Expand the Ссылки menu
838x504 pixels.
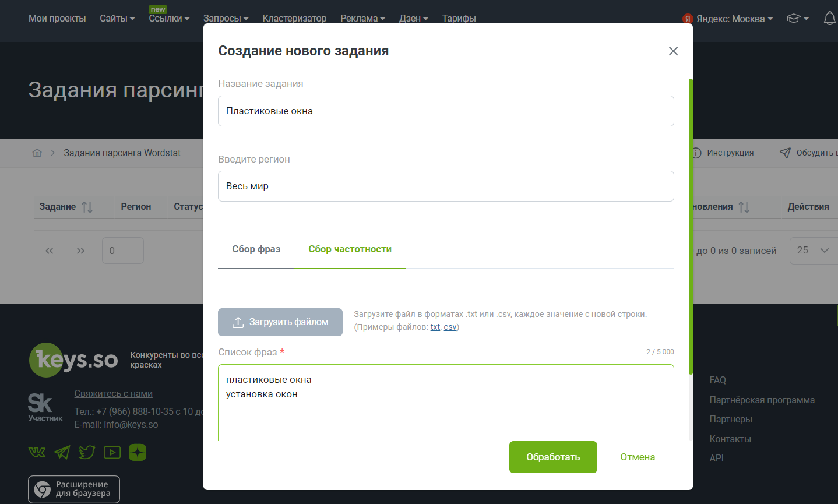point(169,19)
